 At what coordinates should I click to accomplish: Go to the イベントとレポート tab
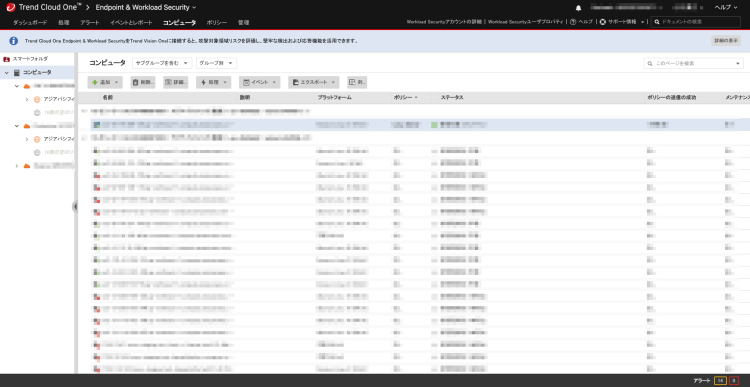(x=131, y=22)
